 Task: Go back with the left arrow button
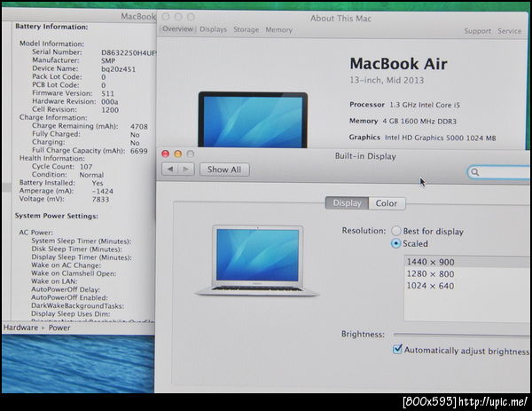pos(170,170)
